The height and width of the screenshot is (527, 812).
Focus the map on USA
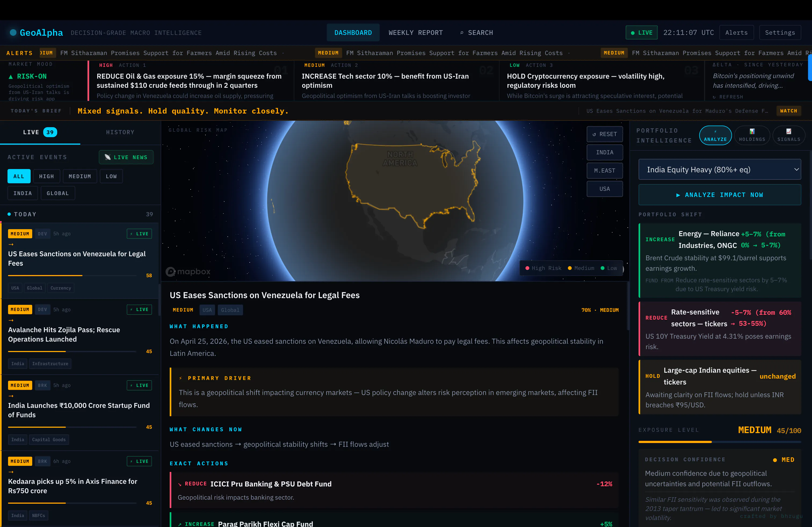(x=604, y=189)
